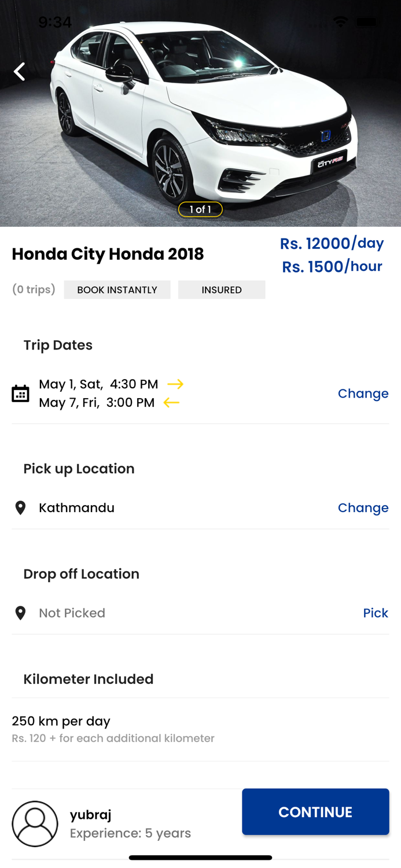Tap the back arrow icon

point(20,72)
